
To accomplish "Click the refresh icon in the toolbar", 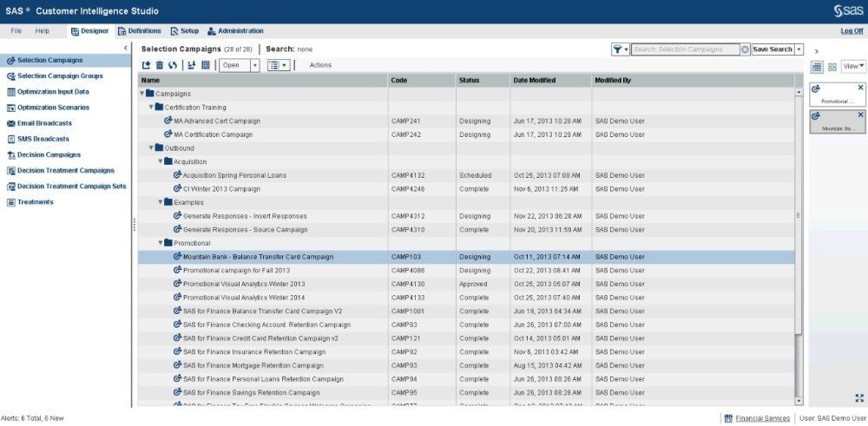I will pos(172,65).
